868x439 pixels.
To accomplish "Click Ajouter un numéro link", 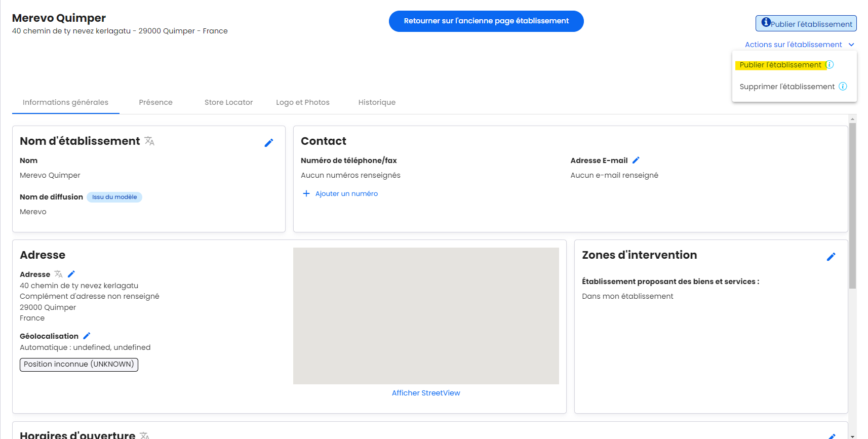I will [346, 193].
